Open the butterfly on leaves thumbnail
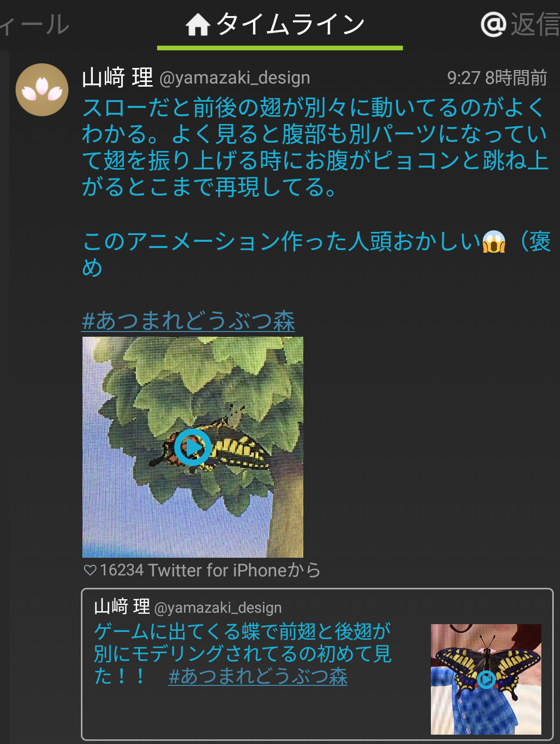This screenshot has height=744, width=560. (193, 447)
